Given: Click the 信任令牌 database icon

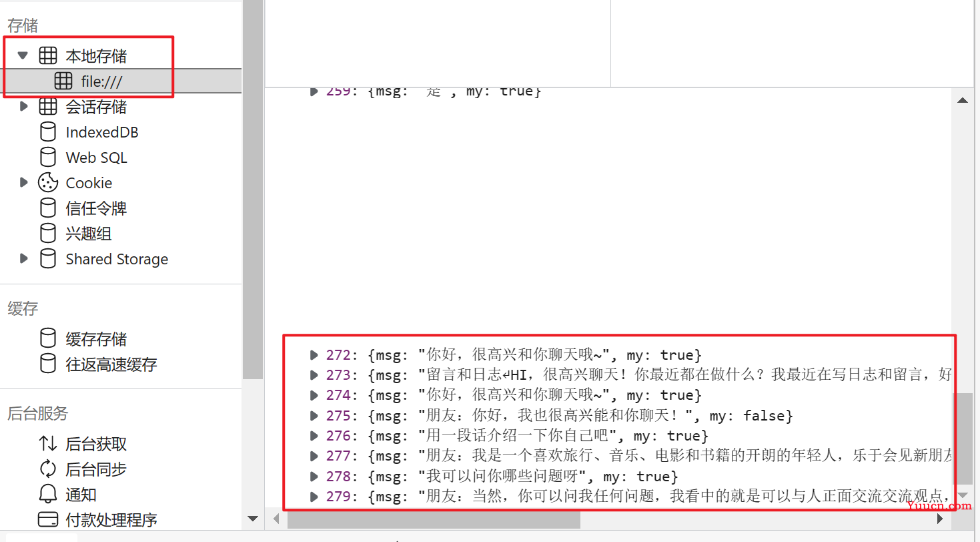Looking at the screenshot, I should 48,208.
